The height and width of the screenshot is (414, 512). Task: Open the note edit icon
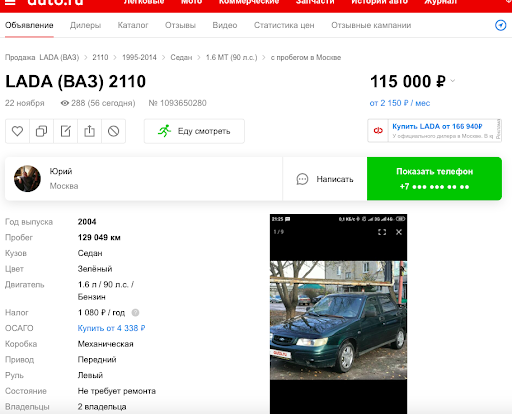(65, 131)
